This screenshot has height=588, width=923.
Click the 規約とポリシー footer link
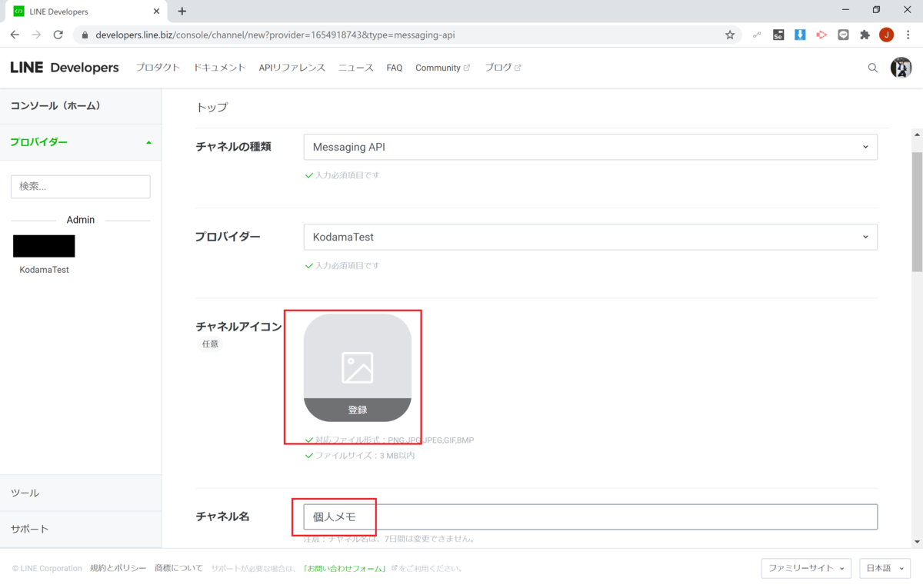pyautogui.click(x=118, y=568)
